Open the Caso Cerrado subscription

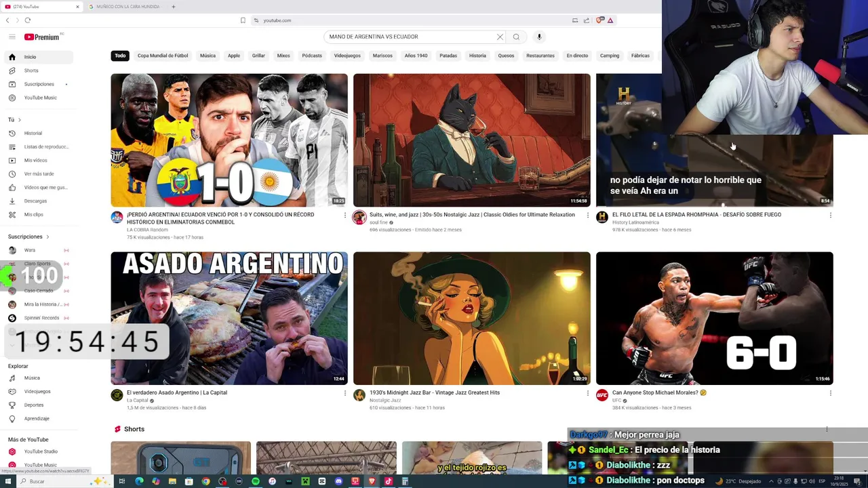click(39, 291)
